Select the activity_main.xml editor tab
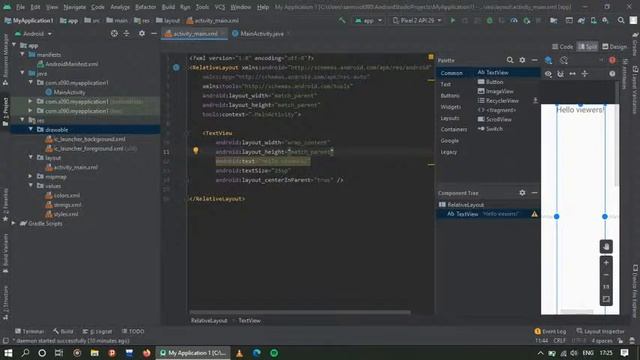 194,34
